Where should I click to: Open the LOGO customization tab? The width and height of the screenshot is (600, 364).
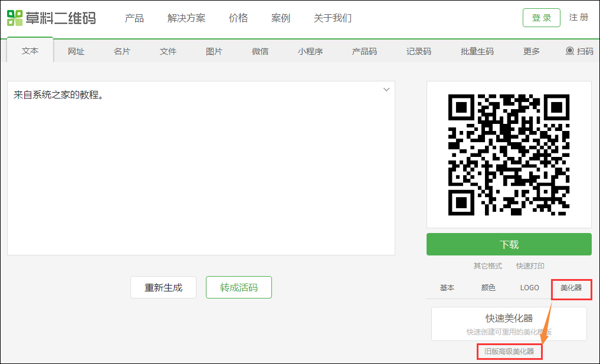point(529,288)
